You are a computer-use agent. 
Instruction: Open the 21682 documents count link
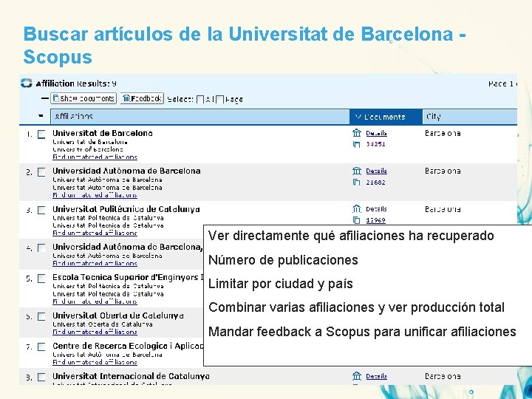[375, 183]
